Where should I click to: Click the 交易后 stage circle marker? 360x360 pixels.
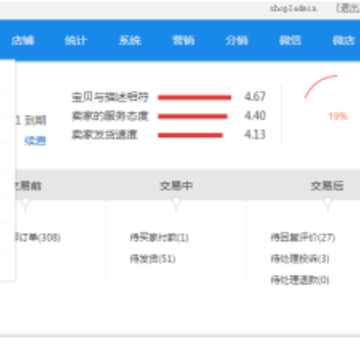tap(327, 201)
